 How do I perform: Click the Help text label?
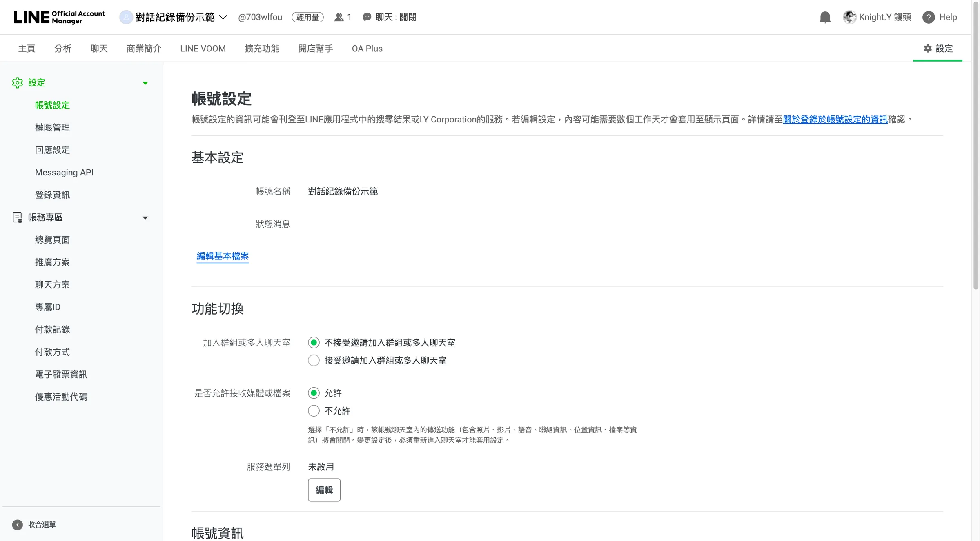pos(948,17)
